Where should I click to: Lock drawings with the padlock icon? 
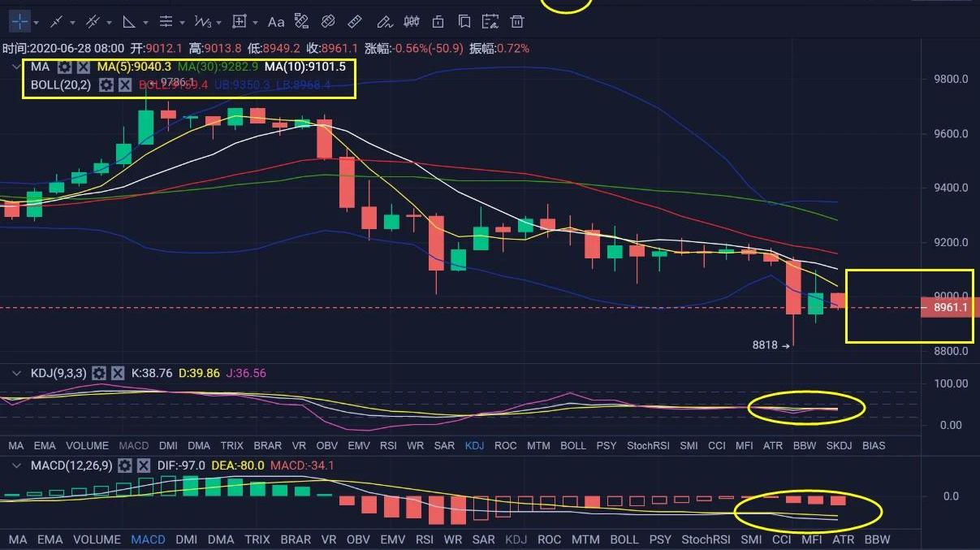point(438,22)
